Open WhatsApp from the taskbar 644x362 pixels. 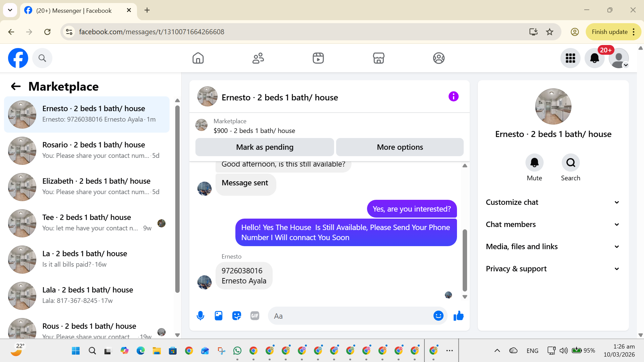[237, 351]
